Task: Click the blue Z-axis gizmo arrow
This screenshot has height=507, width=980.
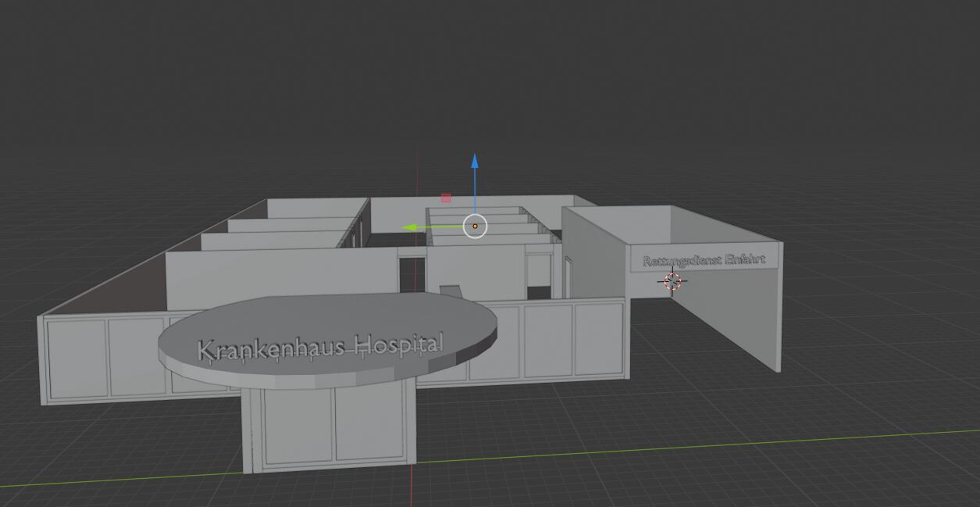Action: [475, 162]
